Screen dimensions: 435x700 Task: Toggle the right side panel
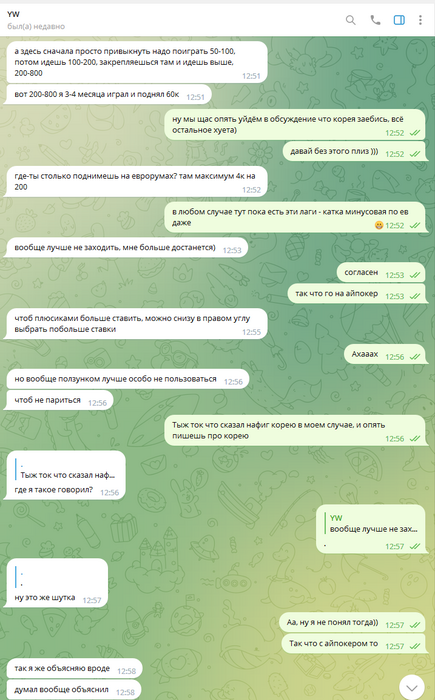(399, 20)
